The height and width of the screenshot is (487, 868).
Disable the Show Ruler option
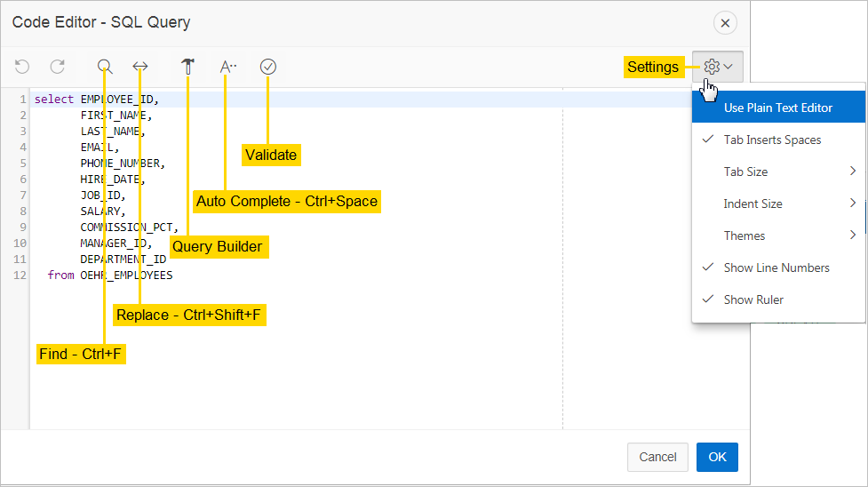(753, 299)
